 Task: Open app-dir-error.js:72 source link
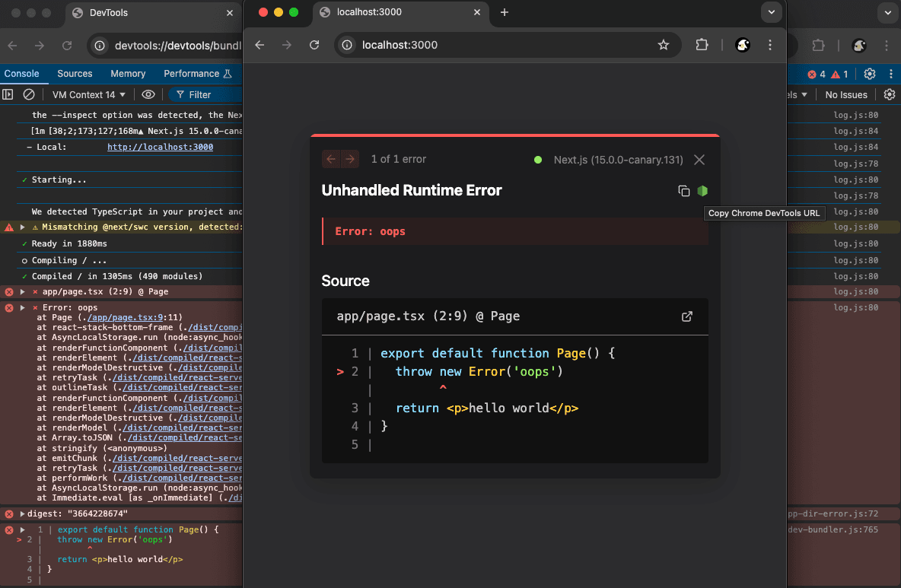[833, 514]
